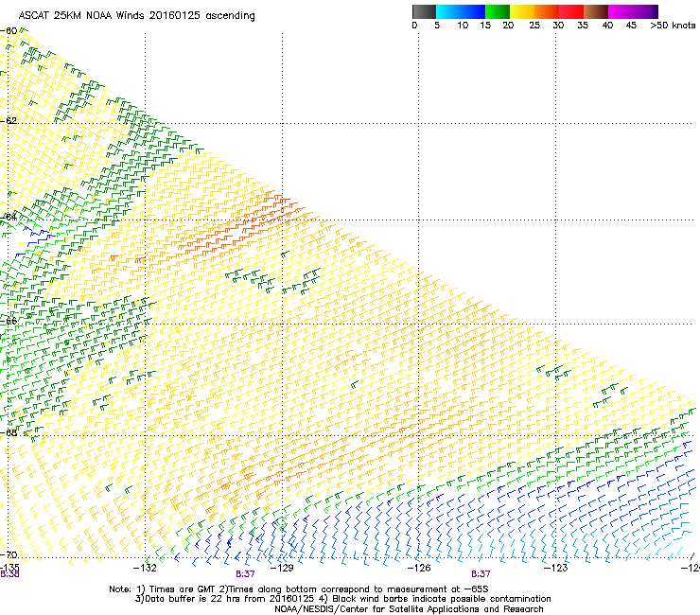Click the brown 35-40 knots color segment

coord(596,11)
